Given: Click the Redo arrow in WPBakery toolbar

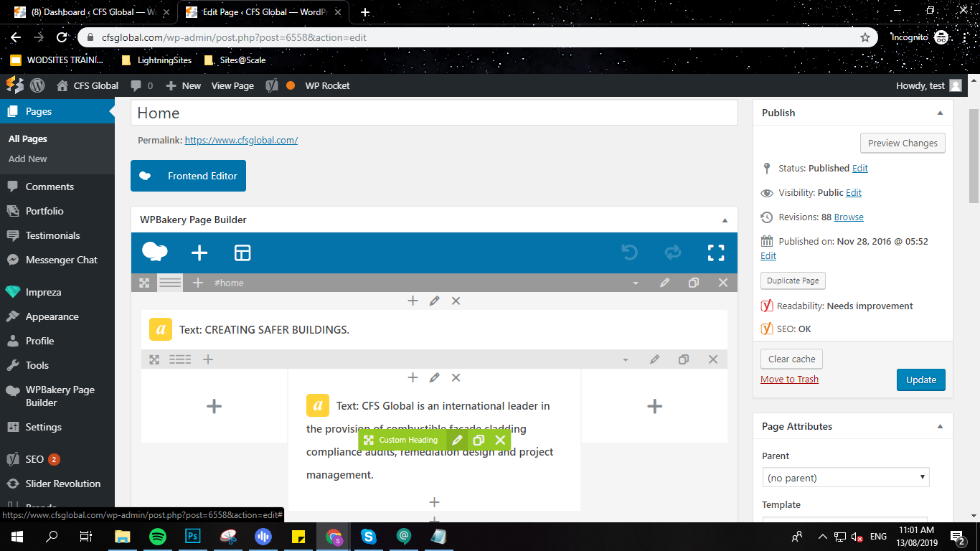Looking at the screenshot, I should 672,253.
